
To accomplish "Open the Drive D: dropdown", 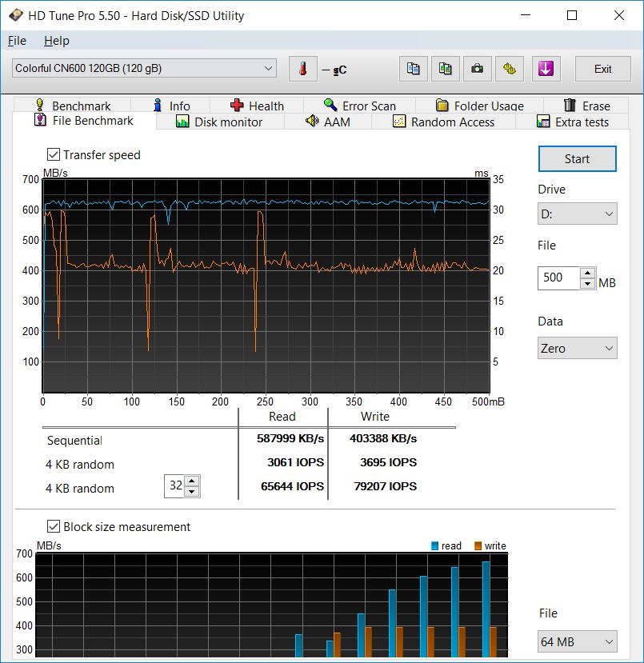I will [x=577, y=214].
